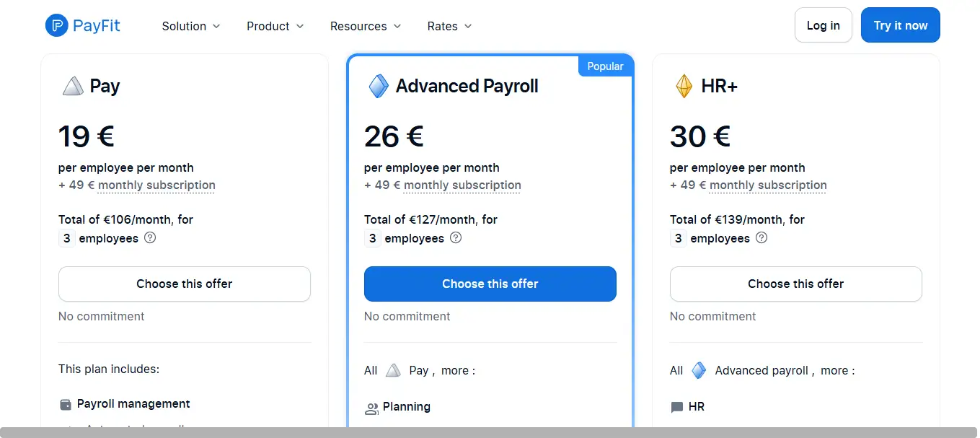Open the Product dropdown menu
This screenshot has width=980, height=438.
pyautogui.click(x=275, y=26)
